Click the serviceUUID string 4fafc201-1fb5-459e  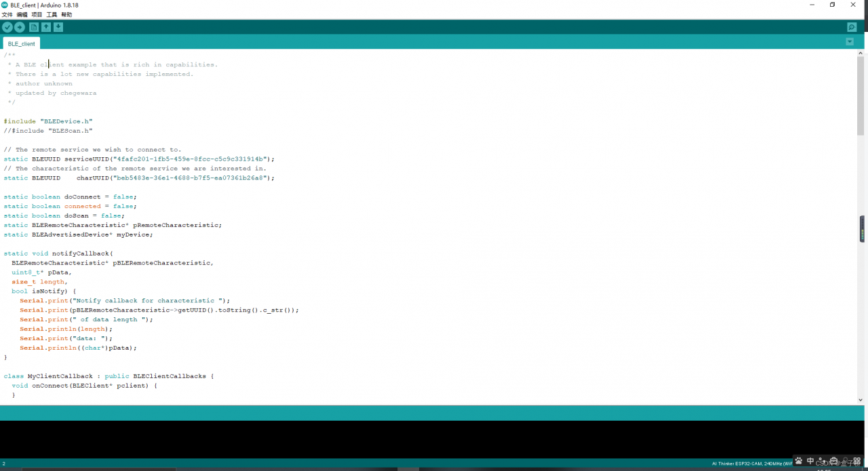[191, 159]
